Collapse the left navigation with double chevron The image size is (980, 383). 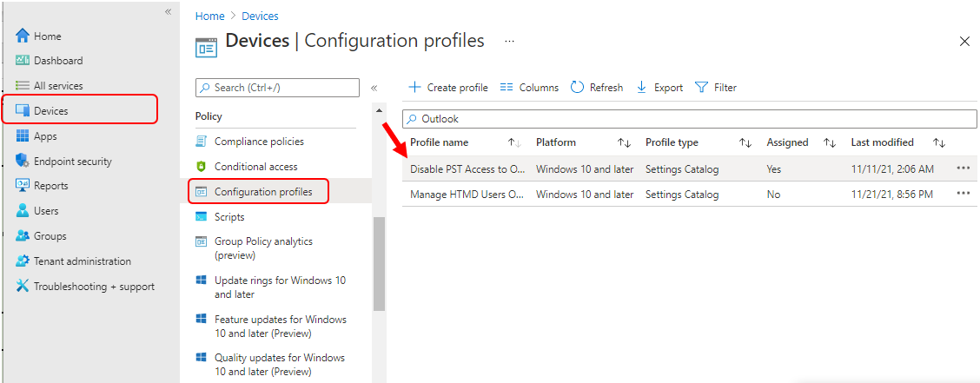click(x=168, y=12)
